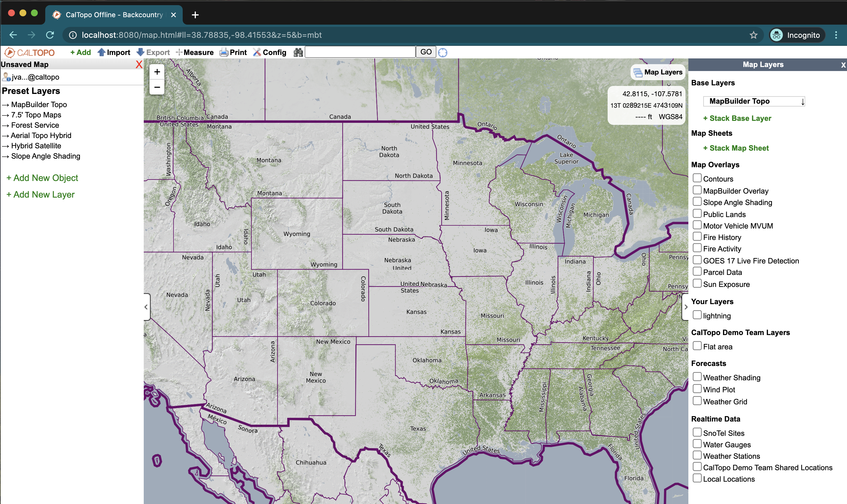
Task: Open the Add menu in toolbar
Action: click(80, 52)
